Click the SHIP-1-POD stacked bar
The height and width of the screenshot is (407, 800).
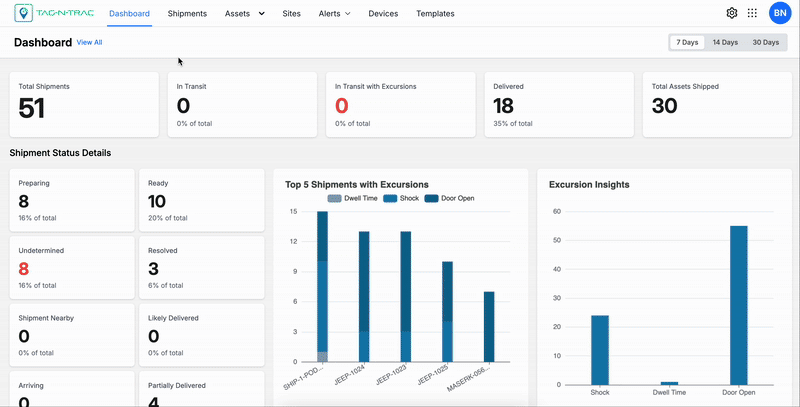click(322, 287)
